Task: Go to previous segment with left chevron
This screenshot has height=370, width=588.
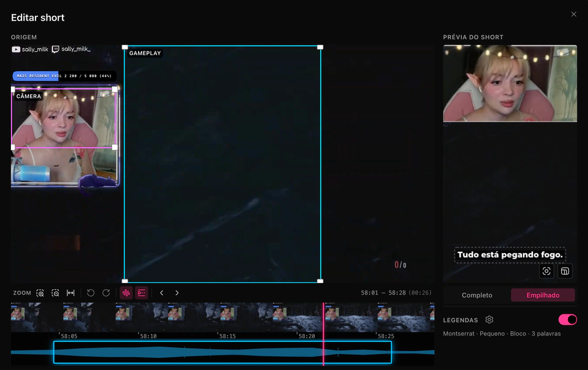Action: point(162,293)
